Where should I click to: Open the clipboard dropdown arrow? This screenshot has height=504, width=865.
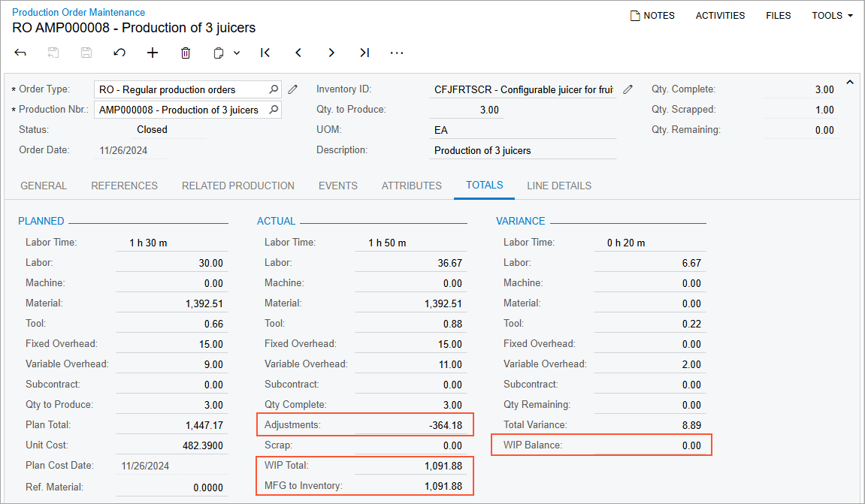(x=237, y=53)
